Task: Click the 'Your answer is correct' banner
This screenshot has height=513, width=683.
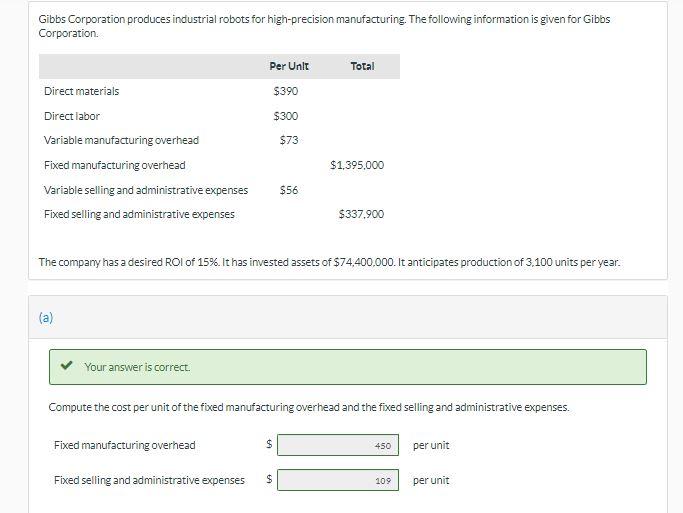Action: coord(347,367)
